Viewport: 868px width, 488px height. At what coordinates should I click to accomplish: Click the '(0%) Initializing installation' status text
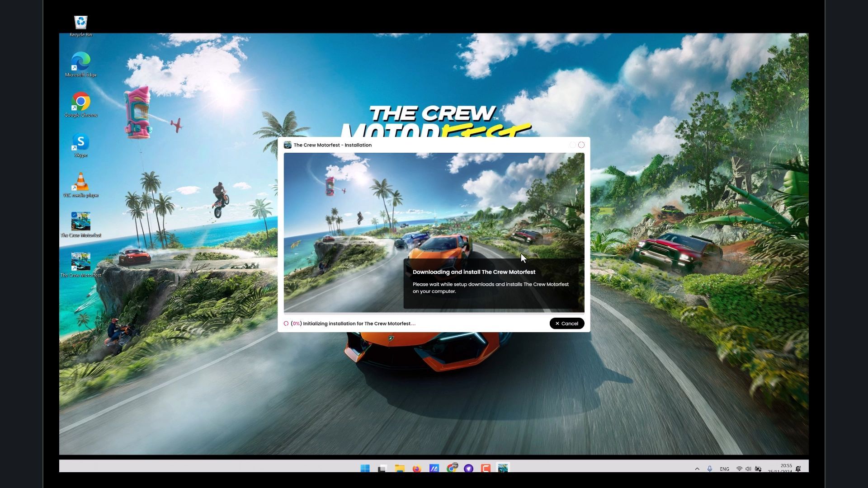pos(353,324)
